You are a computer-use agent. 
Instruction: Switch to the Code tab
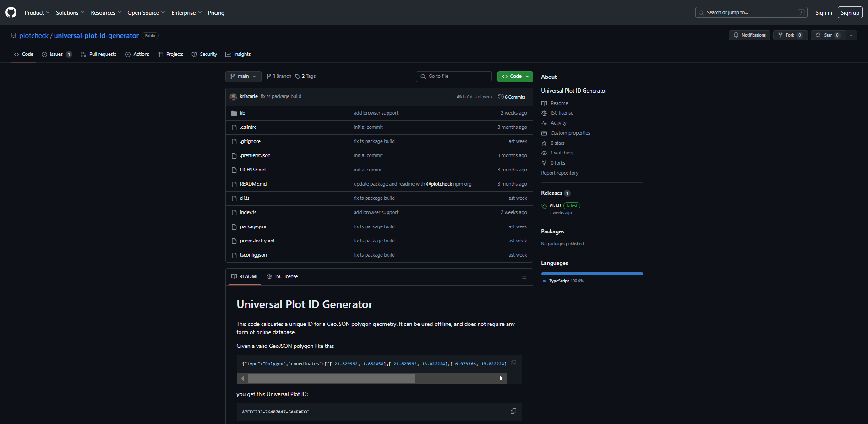tap(23, 54)
